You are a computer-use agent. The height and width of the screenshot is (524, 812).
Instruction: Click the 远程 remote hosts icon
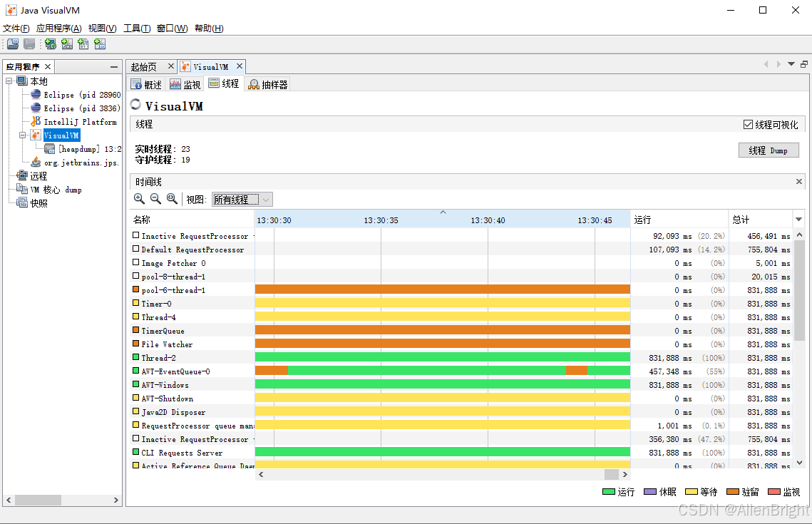(x=22, y=176)
